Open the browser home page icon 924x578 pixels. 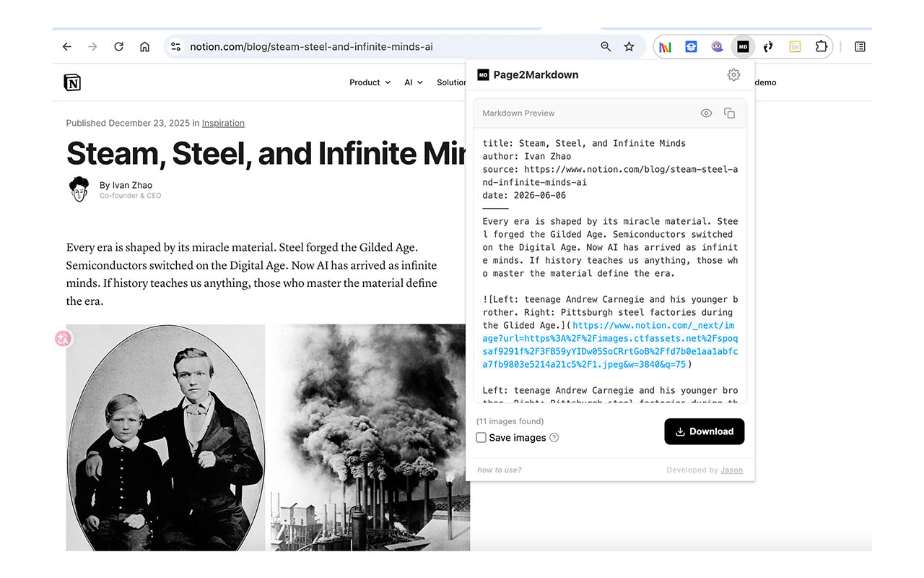click(144, 46)
